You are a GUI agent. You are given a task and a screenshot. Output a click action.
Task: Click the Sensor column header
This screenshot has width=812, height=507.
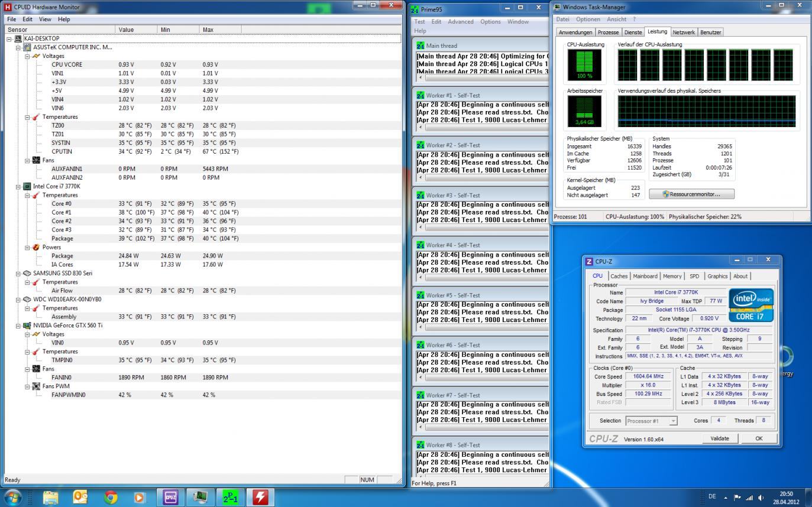coord(60,30)
